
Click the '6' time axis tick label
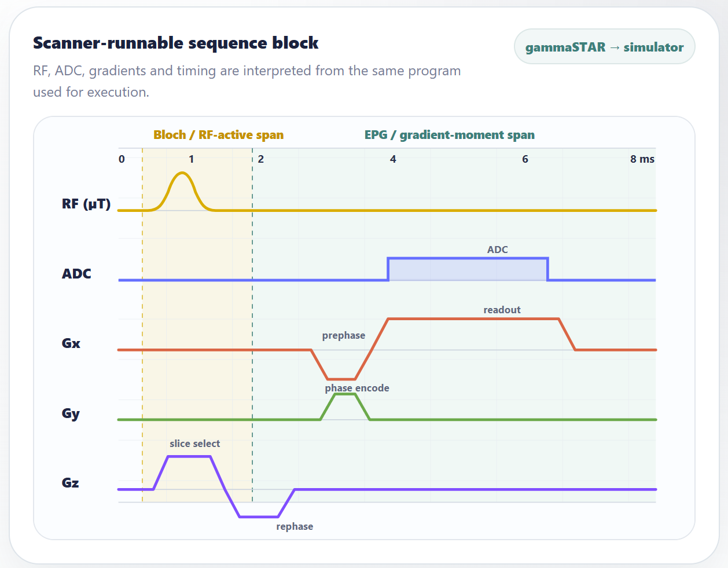525,159
